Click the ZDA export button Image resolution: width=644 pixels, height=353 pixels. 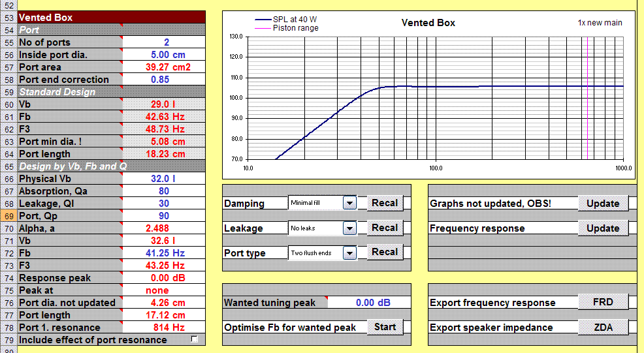[x=603, y=327]
